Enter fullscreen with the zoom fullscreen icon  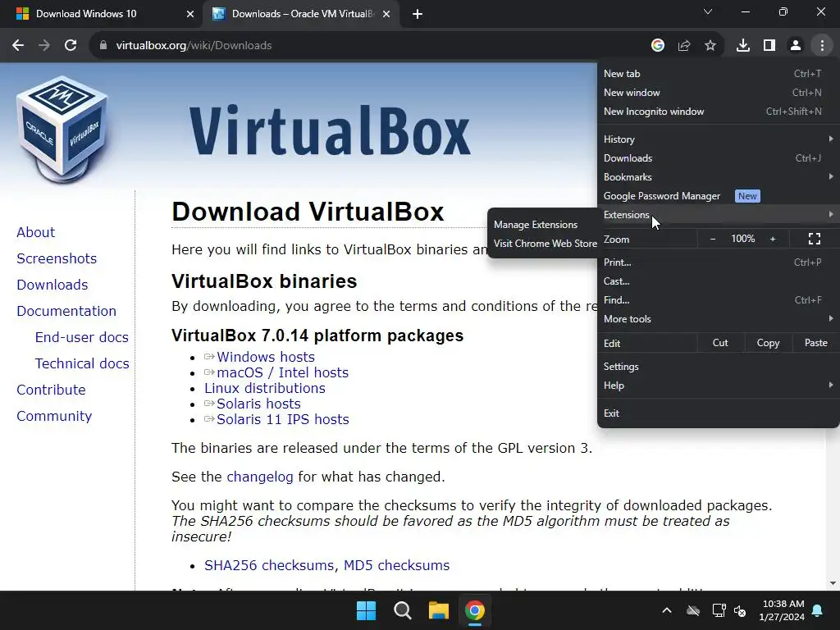click(x=815, y=239)
